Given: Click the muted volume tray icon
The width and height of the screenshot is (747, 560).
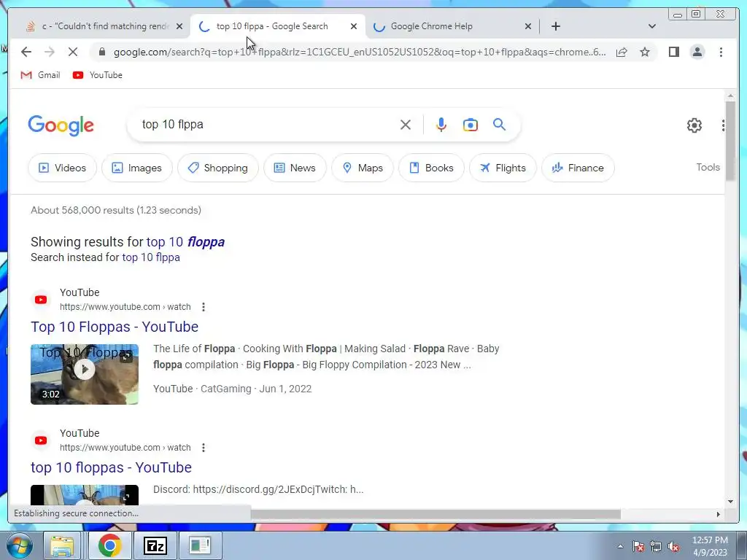Looking at the screenshot, I should coord(673,547).
